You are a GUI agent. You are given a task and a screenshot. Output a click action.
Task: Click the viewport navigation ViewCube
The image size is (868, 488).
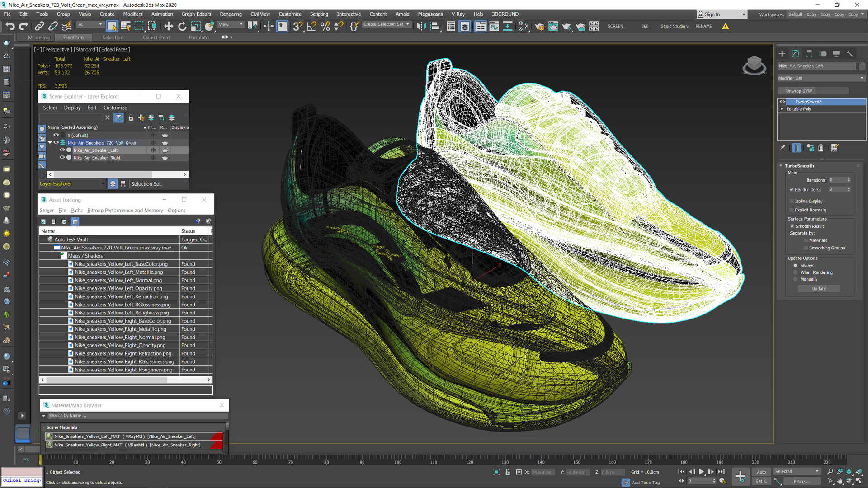click(x=754, y=66)
